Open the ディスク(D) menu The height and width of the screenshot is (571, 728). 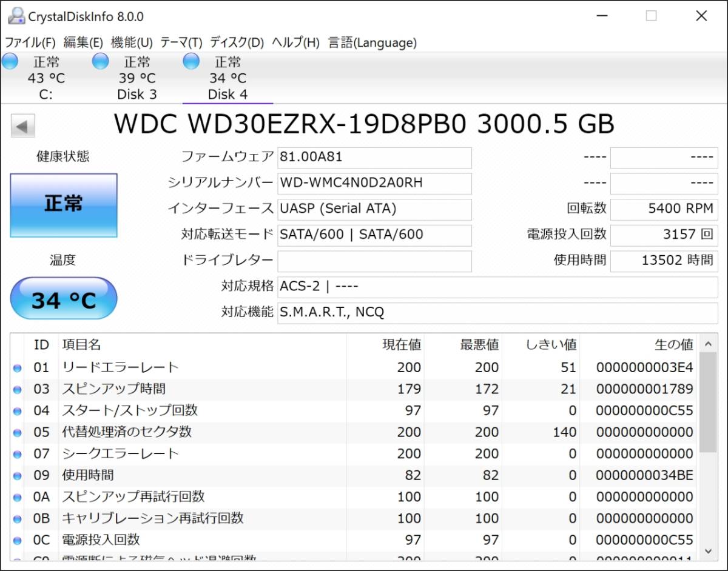pos(237,42)
